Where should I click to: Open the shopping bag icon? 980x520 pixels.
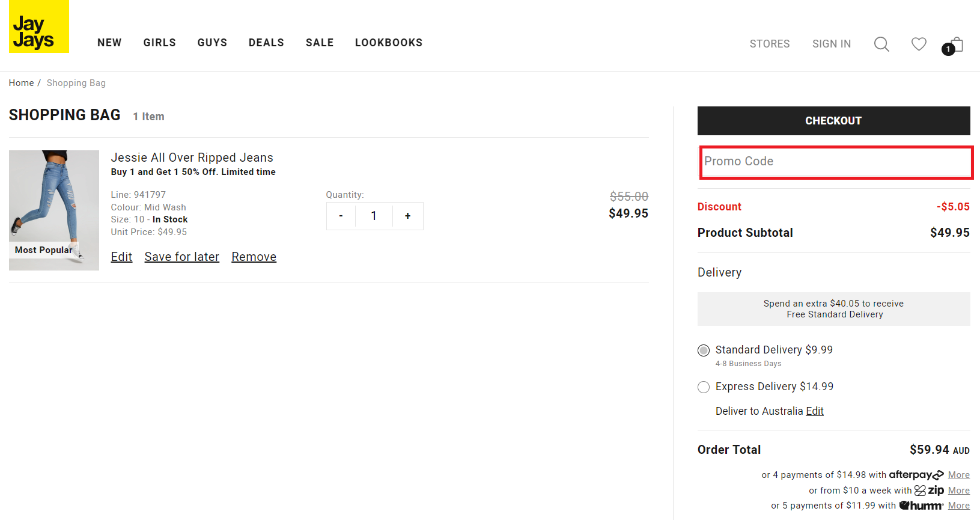point(955,45)
